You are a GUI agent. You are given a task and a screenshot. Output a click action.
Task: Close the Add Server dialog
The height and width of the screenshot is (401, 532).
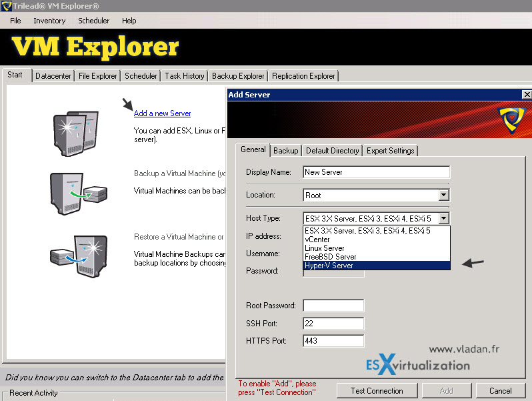[x=527, y=94]
